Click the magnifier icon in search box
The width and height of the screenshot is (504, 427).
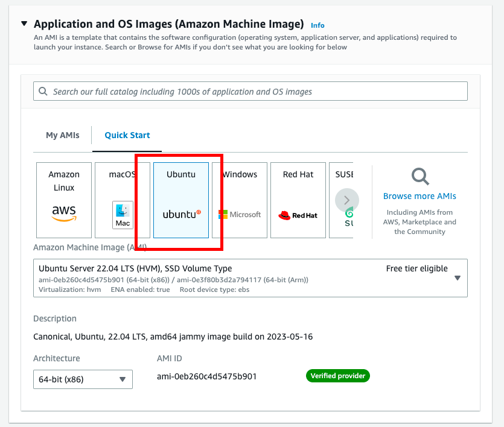[43, 91]
